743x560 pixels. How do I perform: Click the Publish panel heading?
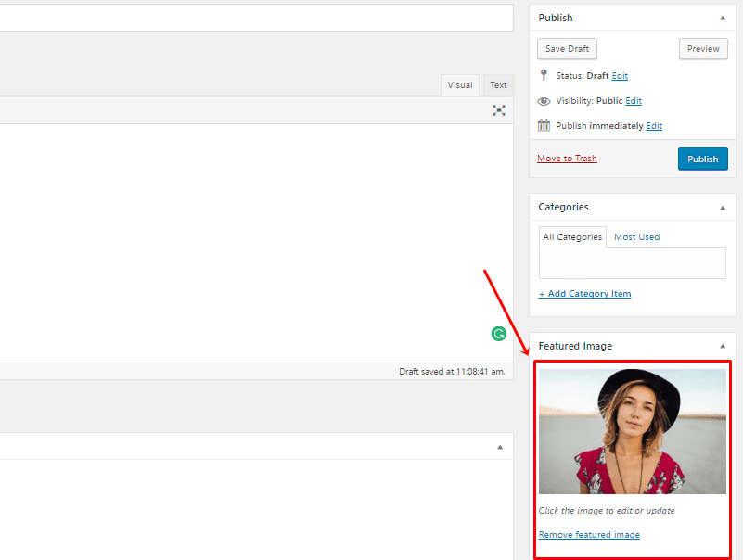[x=556, y=18]
